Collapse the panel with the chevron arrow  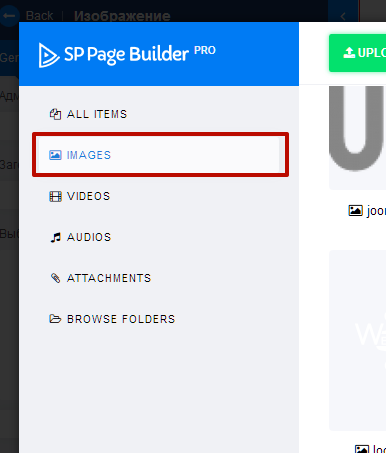[x=343, y=16]
